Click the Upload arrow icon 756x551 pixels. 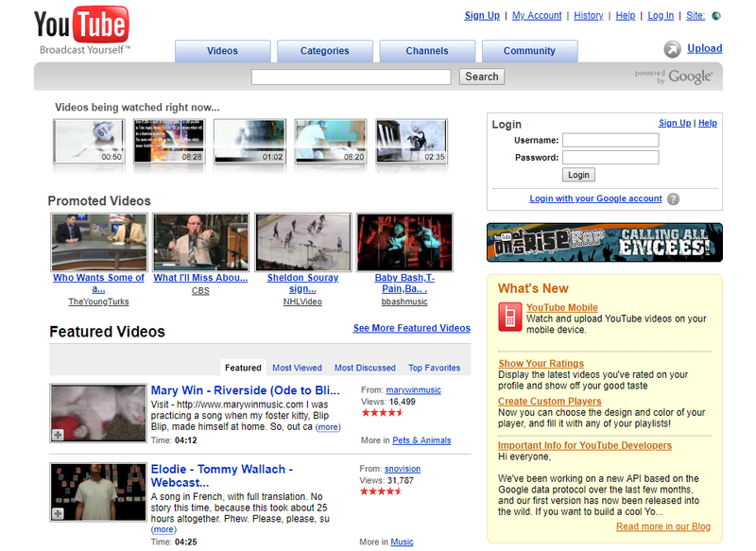(672, 49)
